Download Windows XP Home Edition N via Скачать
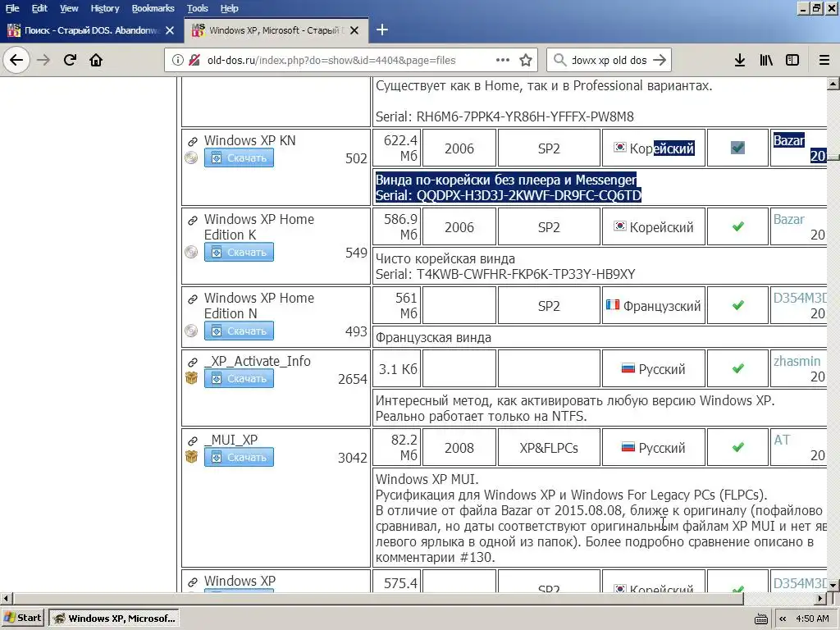Image resolution: width=840 pixels, height=630 pixels. tap(239, 331)
